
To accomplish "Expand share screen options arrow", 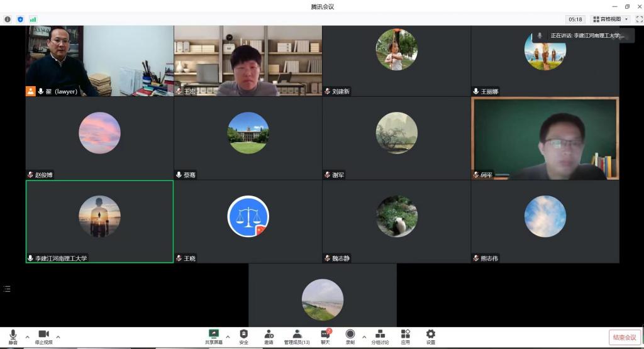I will click(228, 336).
